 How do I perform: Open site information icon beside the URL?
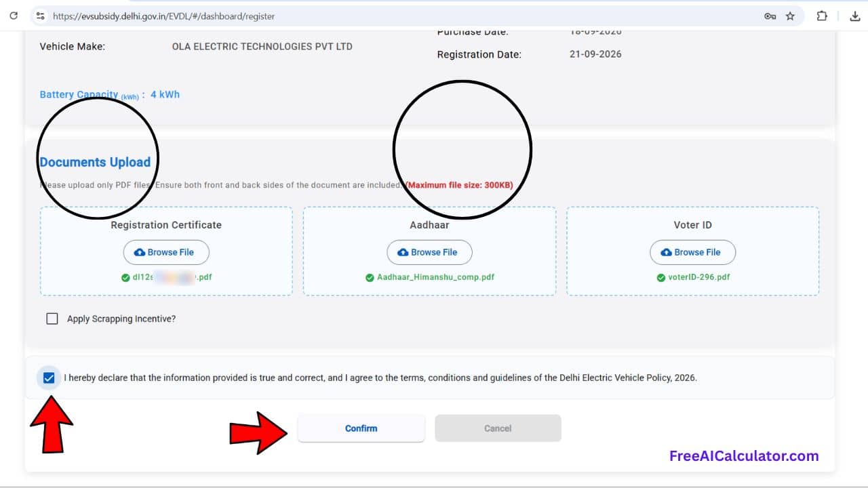(x=40, y=16)
